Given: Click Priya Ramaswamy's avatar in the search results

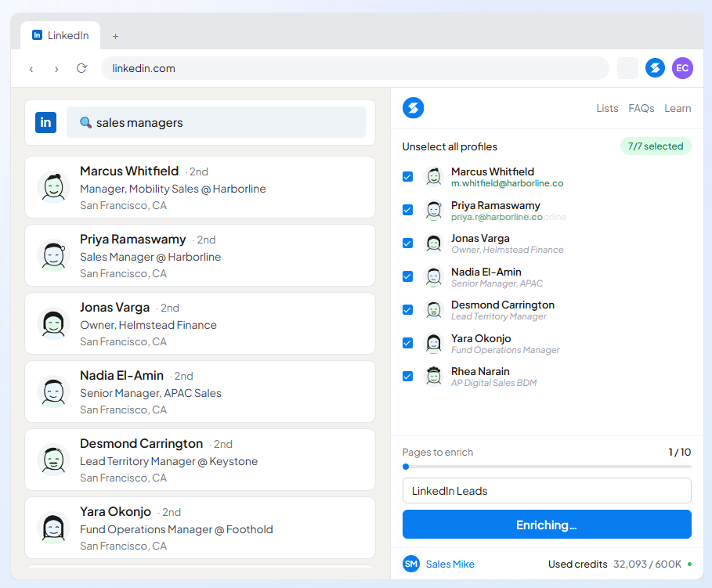Looking at the screenshot, I should pyautogui.click(x=53, y=255).
